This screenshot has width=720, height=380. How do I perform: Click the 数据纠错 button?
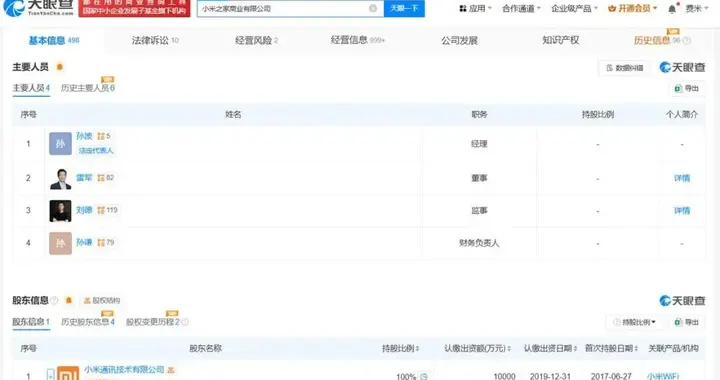point(624,68)
